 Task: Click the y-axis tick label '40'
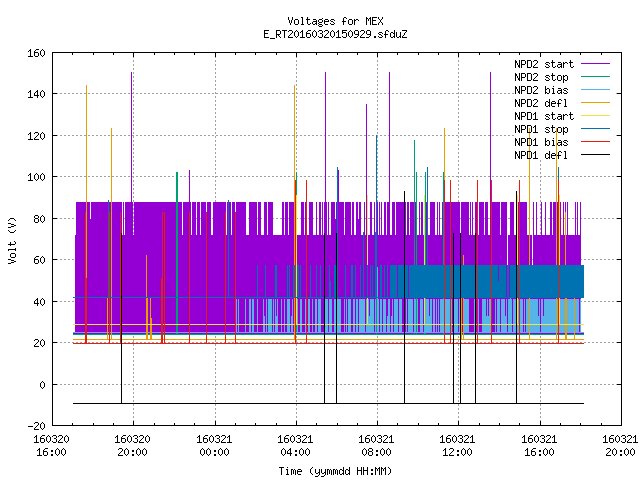[40, 302]
